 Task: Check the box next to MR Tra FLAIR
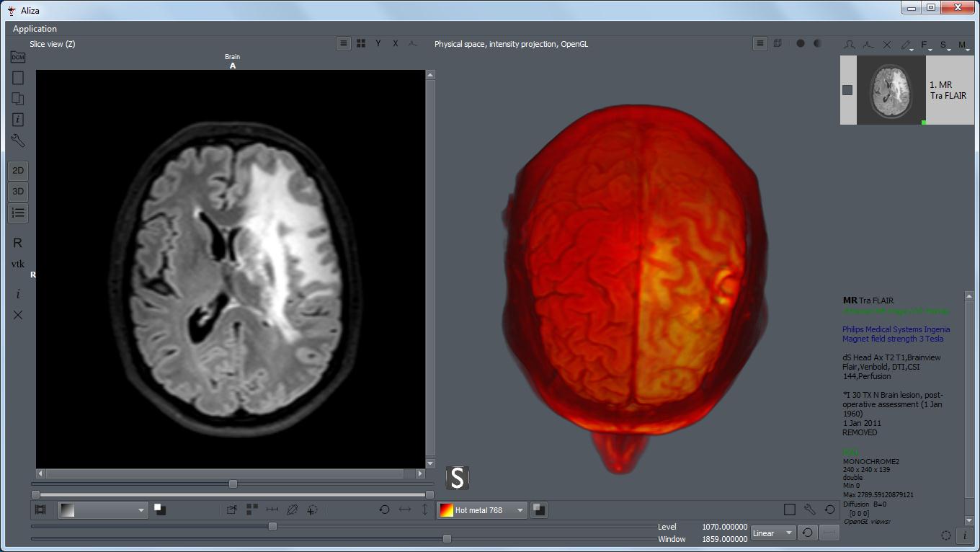[x=847, y=90]
